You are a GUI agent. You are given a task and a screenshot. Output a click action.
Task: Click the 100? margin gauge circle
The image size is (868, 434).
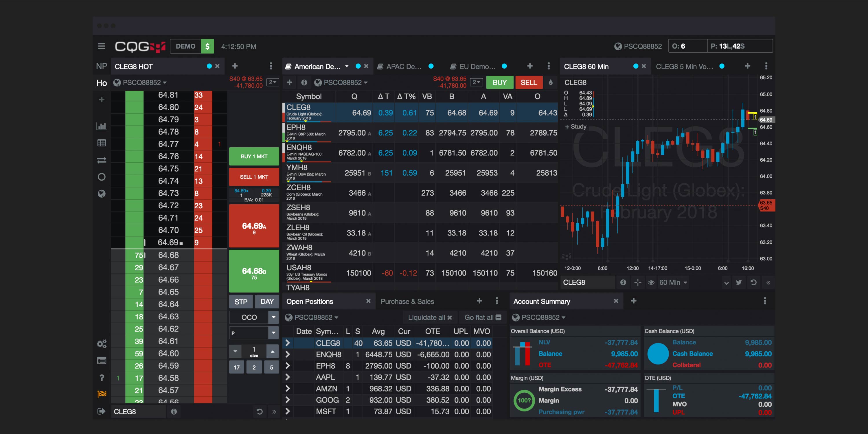click(524, 400)
